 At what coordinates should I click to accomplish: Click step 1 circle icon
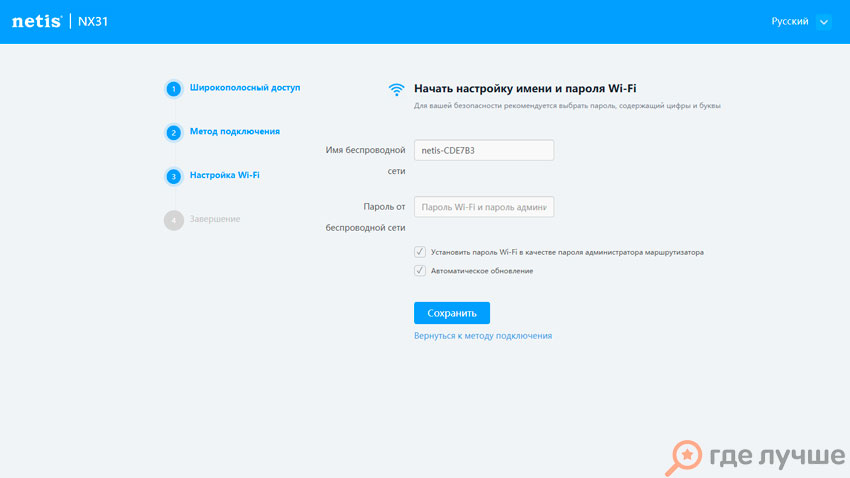point(173,89)
